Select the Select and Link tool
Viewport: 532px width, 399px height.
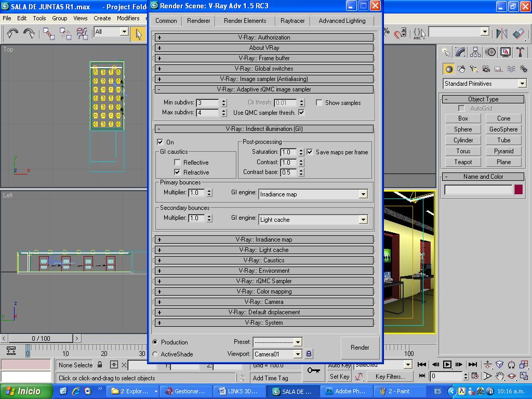coord(48,34)
